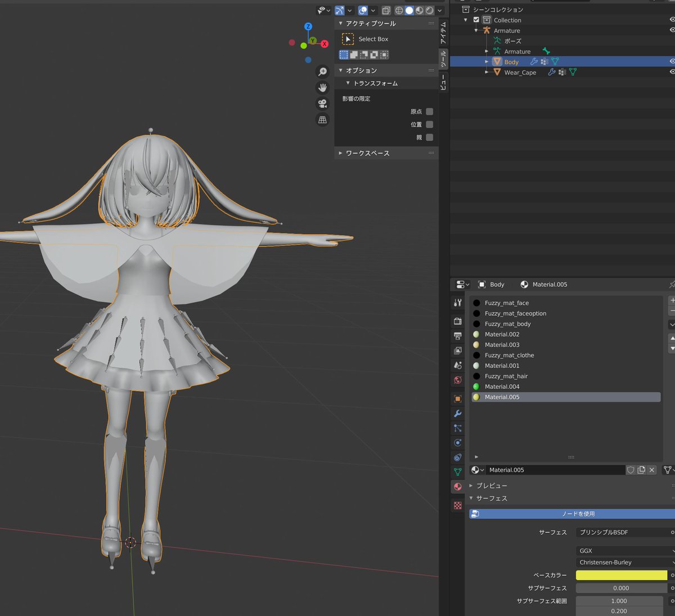This screenshot has height=616, width=675.
Task: Open the Render properties tab
Action: [458, 321]
